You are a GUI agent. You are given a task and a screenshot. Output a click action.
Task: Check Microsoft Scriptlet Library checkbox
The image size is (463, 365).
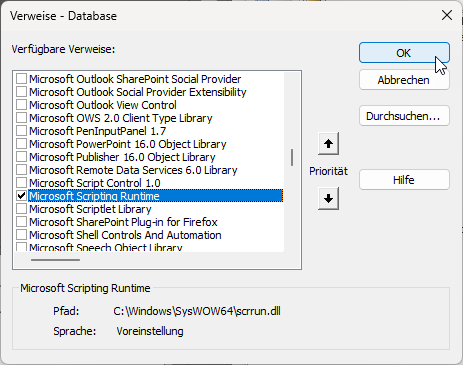22,209
